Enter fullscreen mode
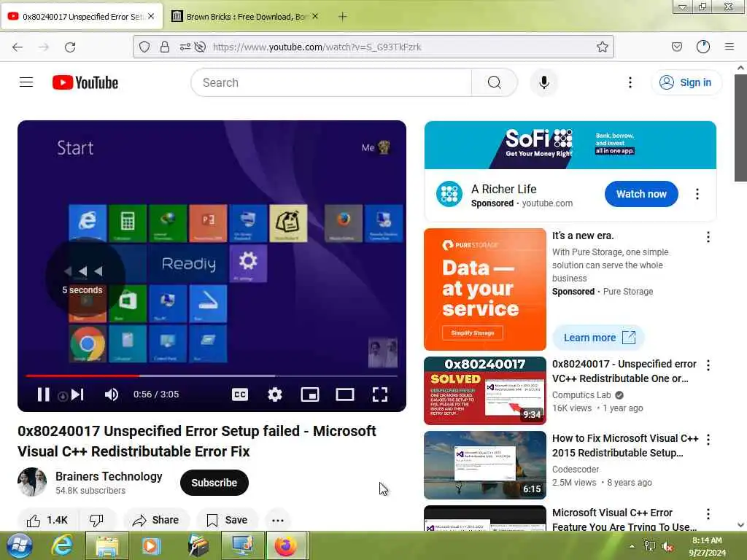This screenshot has height=560, width=747. [x=379, y=394]
